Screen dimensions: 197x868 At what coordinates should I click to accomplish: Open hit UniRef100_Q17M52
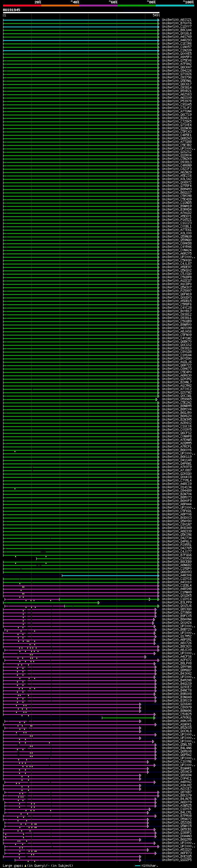click(x=176, y=636)
